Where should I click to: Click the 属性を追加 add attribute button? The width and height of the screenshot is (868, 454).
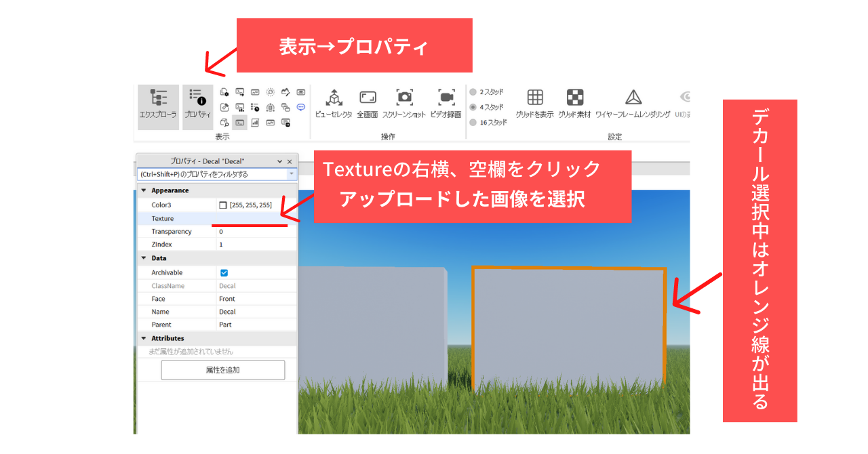click(222, 370)
